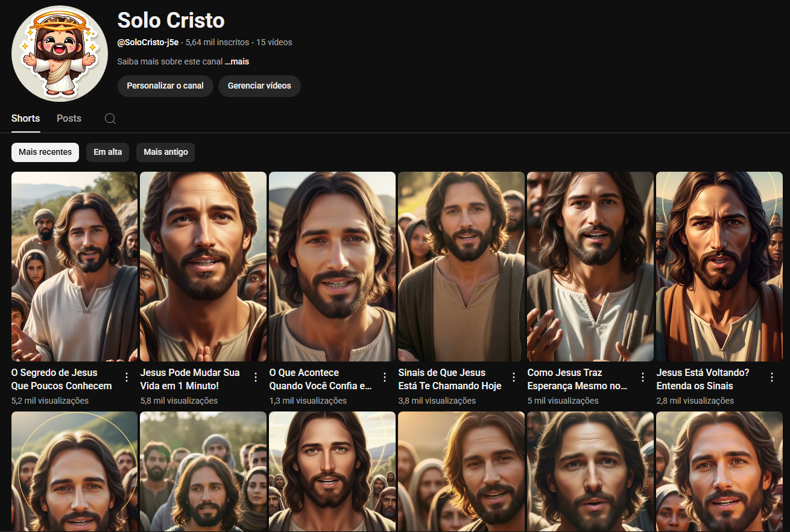
Task: Open options menu for "Como Jesus Traz Esperança"
Action: 643,377
